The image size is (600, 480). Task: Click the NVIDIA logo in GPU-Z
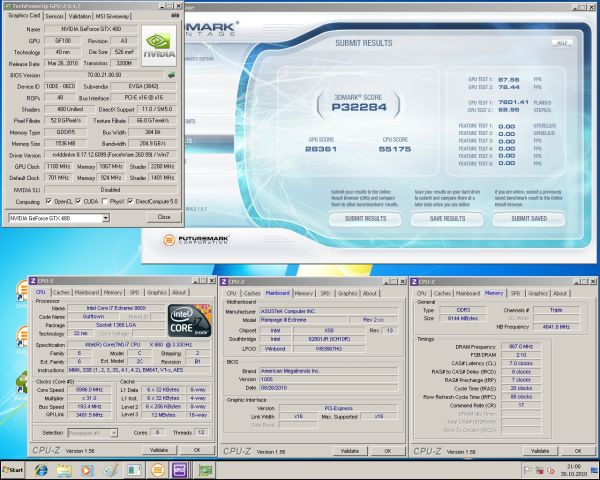157,45
